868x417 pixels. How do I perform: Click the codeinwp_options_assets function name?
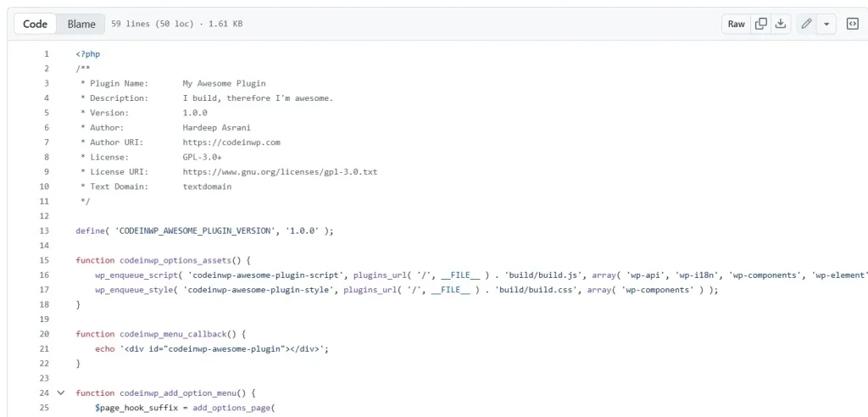tap(175, 260)
